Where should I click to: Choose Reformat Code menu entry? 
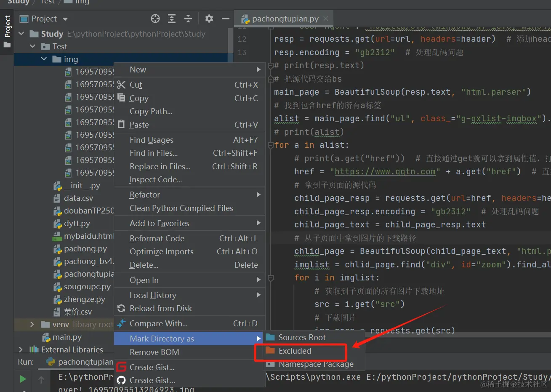189,238
